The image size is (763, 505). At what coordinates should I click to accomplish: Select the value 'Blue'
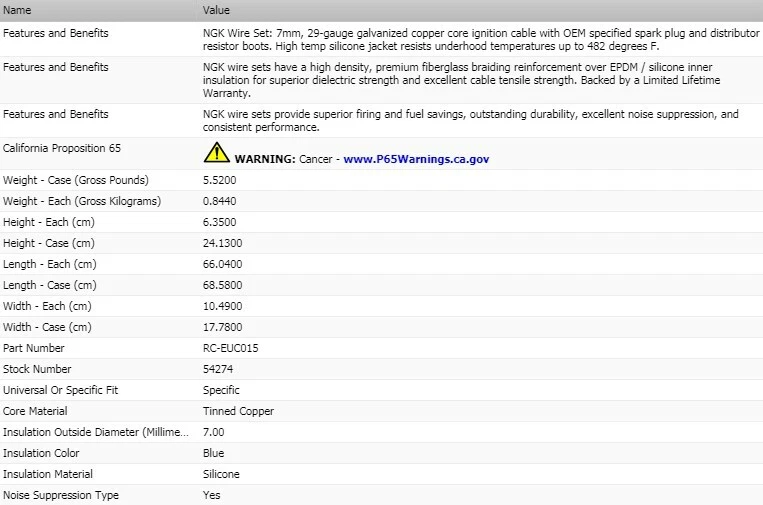tap(214, 453)
